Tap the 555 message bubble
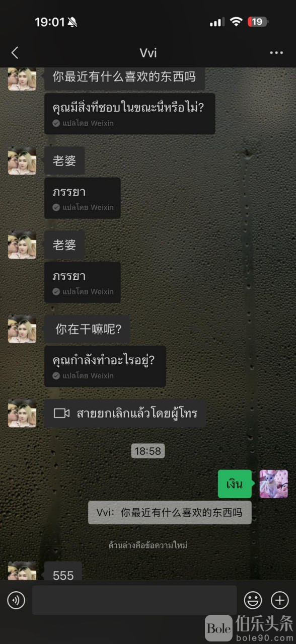The width and height of the screenshot is (296, 644). (63, 572)
